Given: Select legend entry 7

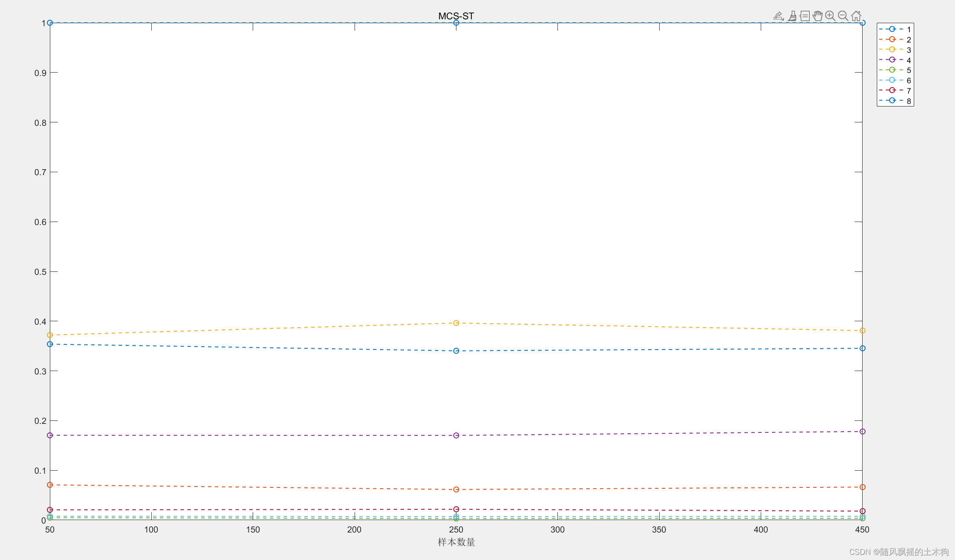Looking at the screenshot, I should [x=895, y=91].
